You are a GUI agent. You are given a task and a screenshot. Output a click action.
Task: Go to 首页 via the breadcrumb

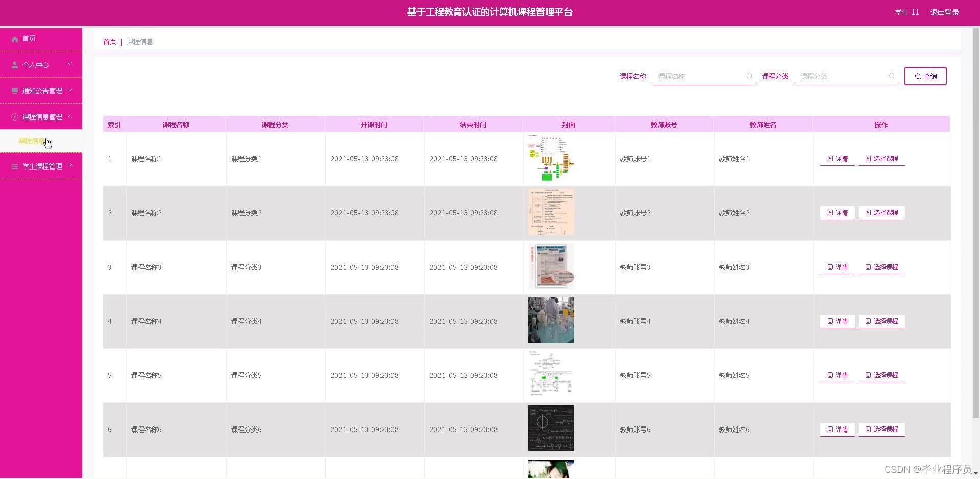click(110, 42)
